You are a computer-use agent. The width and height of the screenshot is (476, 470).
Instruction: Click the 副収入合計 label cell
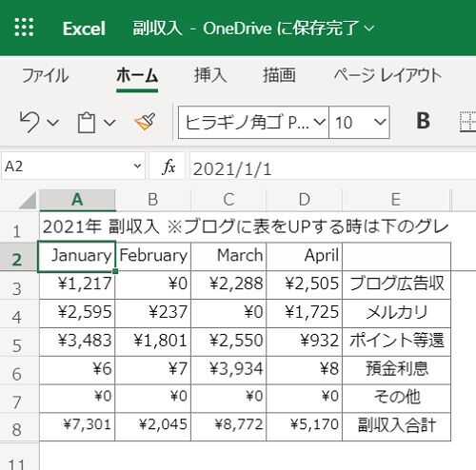[x=396, y=426]
